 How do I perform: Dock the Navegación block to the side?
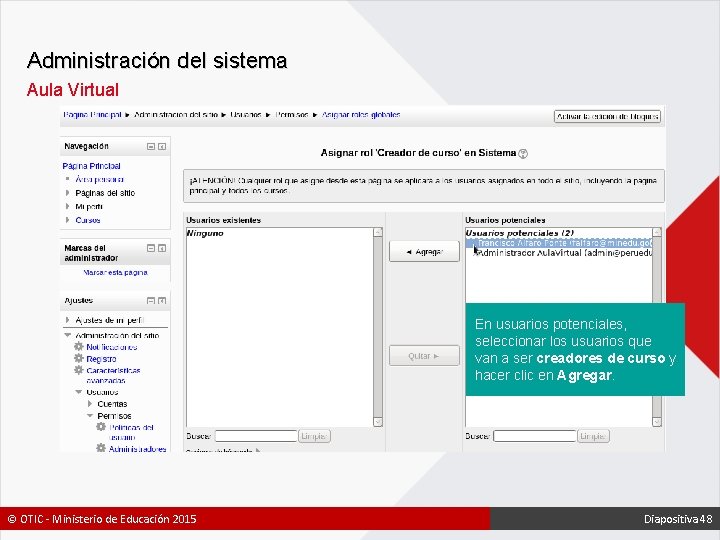tap(162, 146)
